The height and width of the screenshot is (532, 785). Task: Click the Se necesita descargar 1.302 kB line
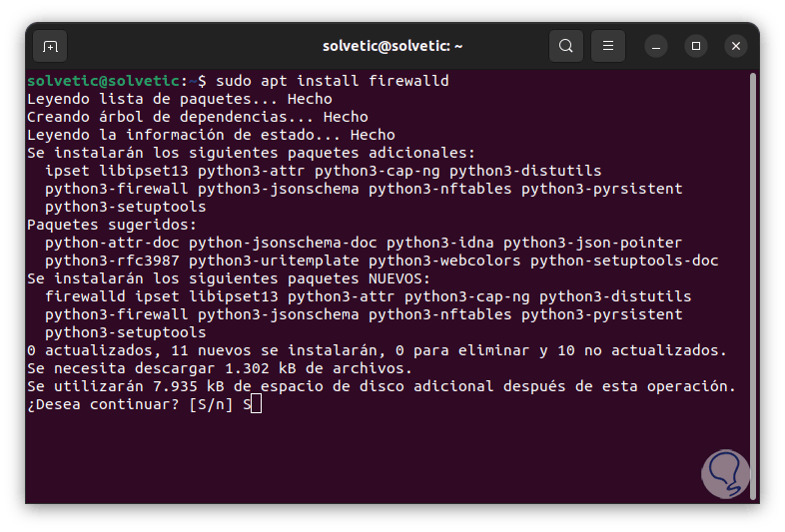point(212,368)
